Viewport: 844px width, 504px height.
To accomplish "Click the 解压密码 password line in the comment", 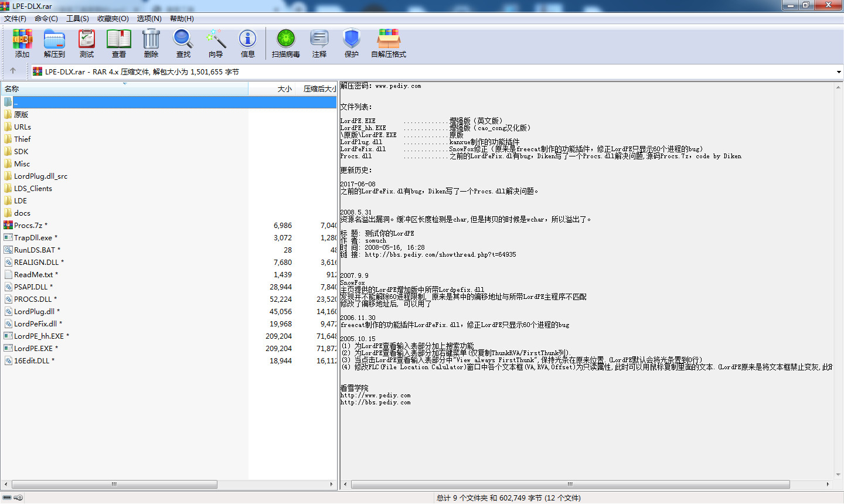I will coord(380,86).
